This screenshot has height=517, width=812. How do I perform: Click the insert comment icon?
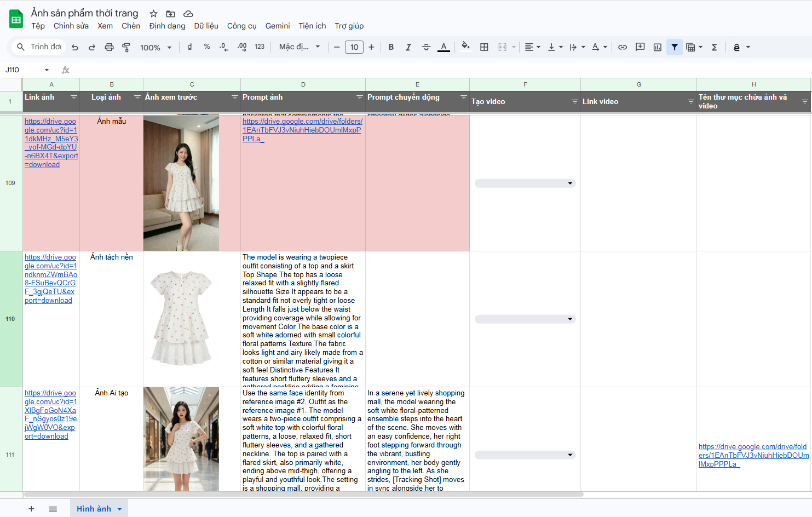(640, 47)
